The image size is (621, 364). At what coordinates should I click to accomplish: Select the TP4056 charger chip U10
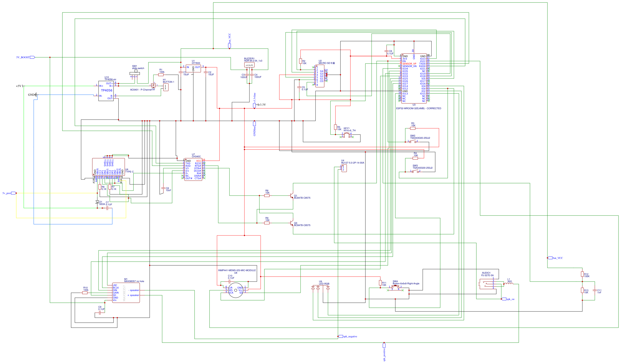click(x=106, y=91)
